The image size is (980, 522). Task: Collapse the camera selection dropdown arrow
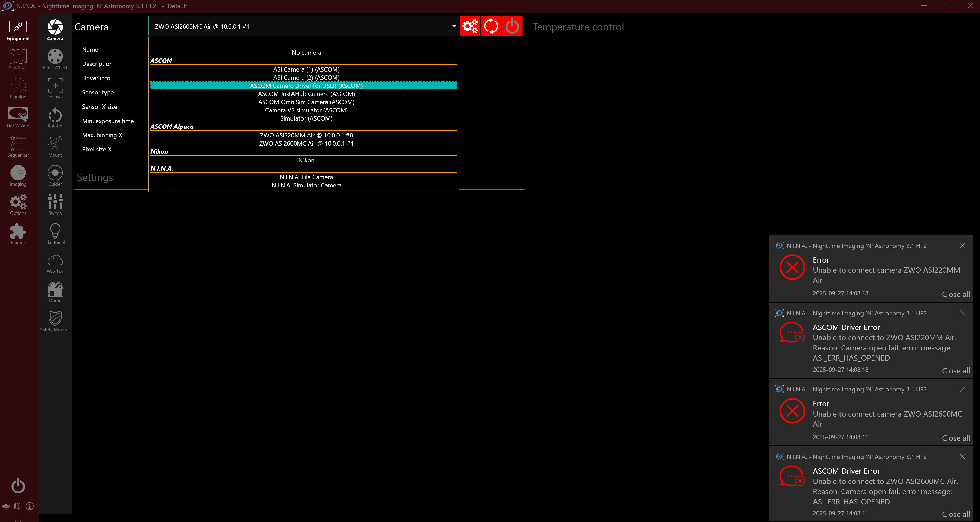pos(453,26)
